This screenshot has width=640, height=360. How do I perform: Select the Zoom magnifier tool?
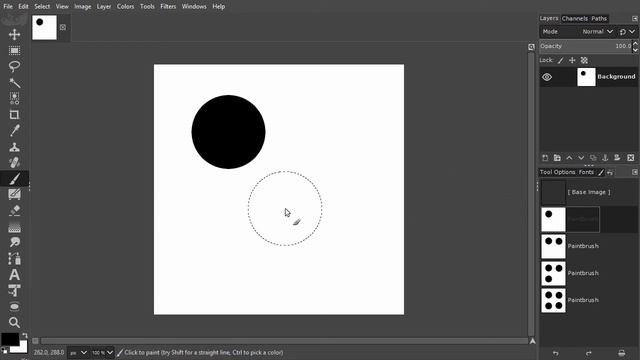click(14, 322)
